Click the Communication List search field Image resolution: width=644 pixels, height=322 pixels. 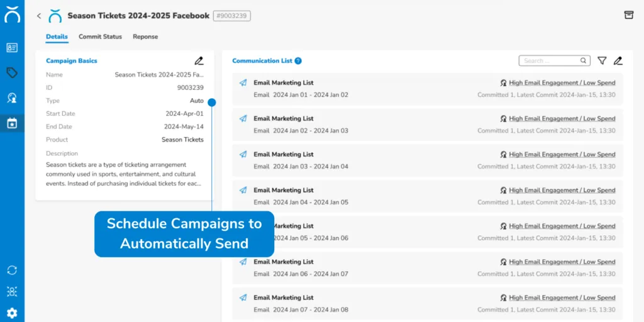click(551, 61)
